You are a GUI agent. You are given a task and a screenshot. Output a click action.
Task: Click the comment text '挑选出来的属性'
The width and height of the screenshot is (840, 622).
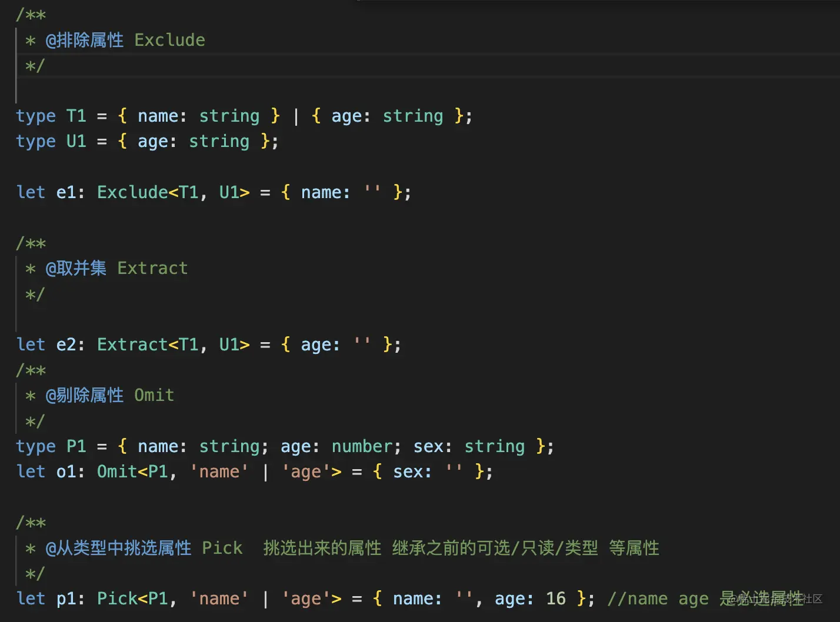pos(322,548)
